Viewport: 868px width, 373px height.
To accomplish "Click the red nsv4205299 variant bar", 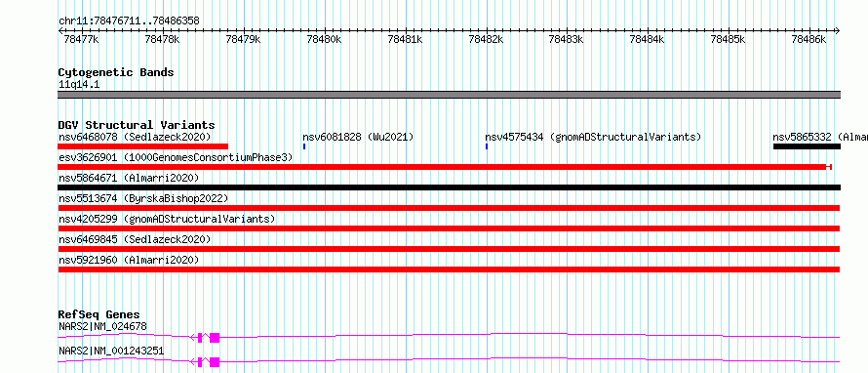I will click(449, 228).
